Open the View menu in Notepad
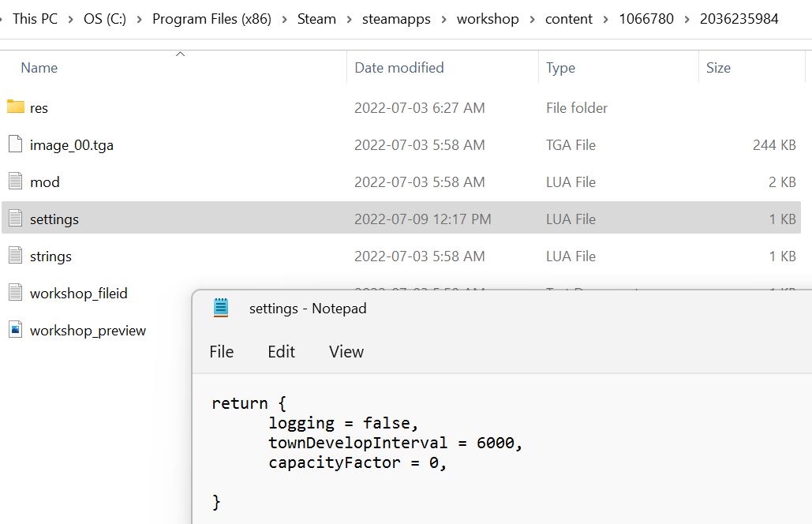Image resolution: width=812 pixels, height=524 pixels. pos(346,352)
